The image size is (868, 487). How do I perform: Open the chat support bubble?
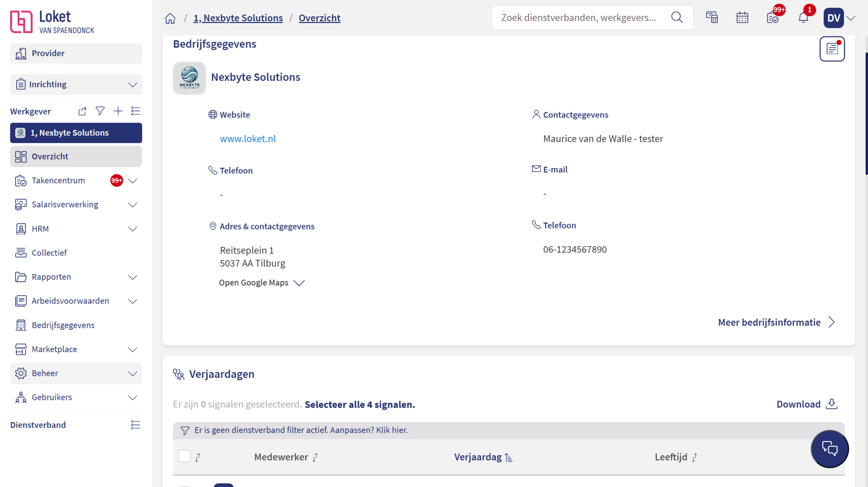point(829,449)
